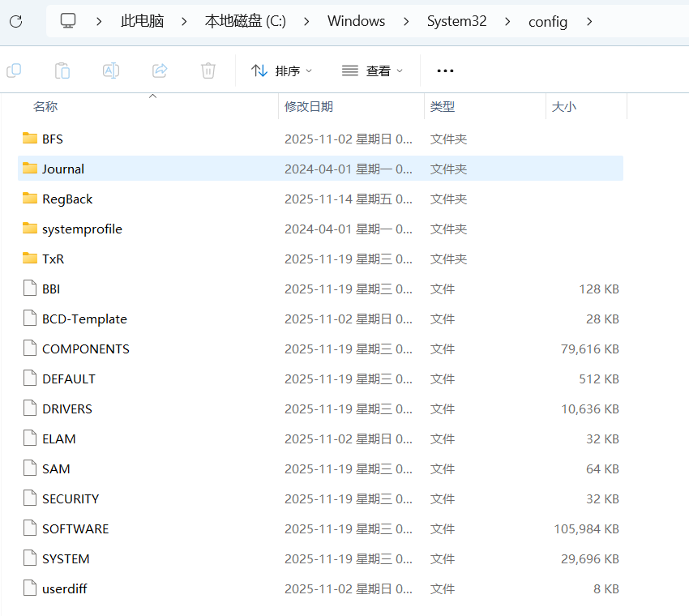Image resolution: width=689 pixels, height=616 pixels.
Task: Click the 512 KB size of DEFAULT
Action: (599, 379)
